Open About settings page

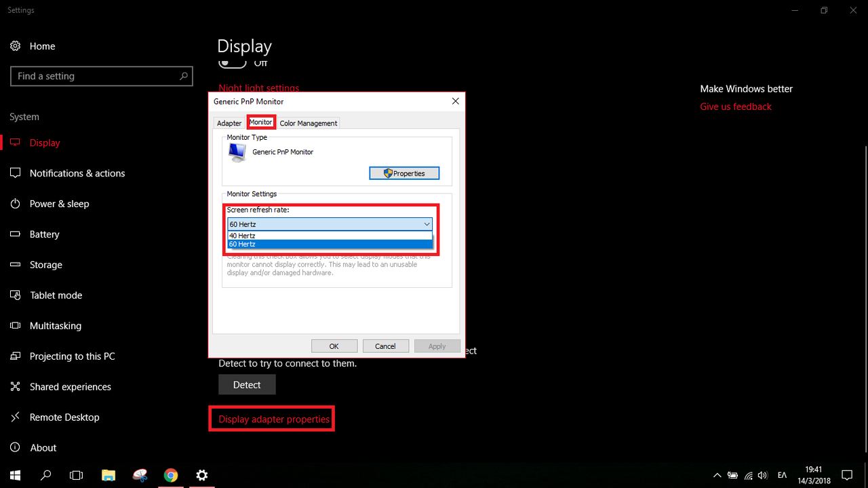[43, 448]
